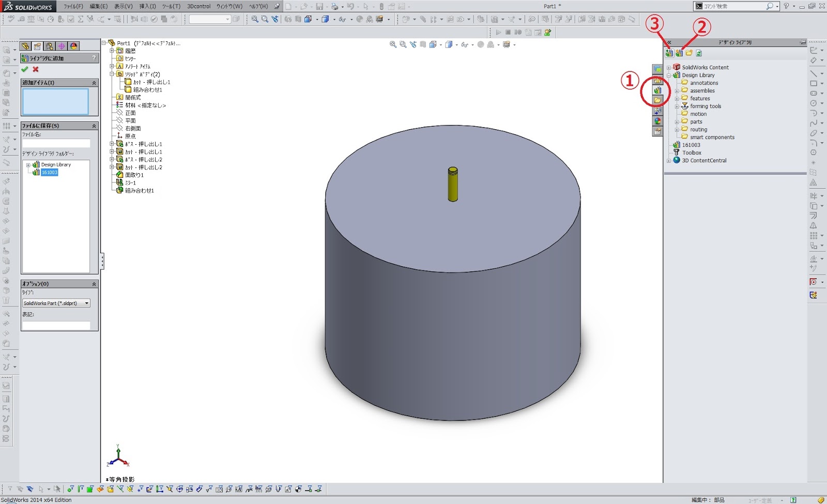
Task: Click the items-to-add selection box
Action: click(x=55, y=101)
